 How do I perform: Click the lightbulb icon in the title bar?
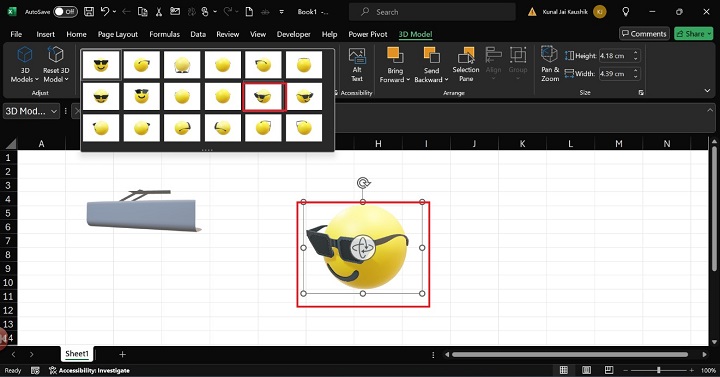[625, 12]
